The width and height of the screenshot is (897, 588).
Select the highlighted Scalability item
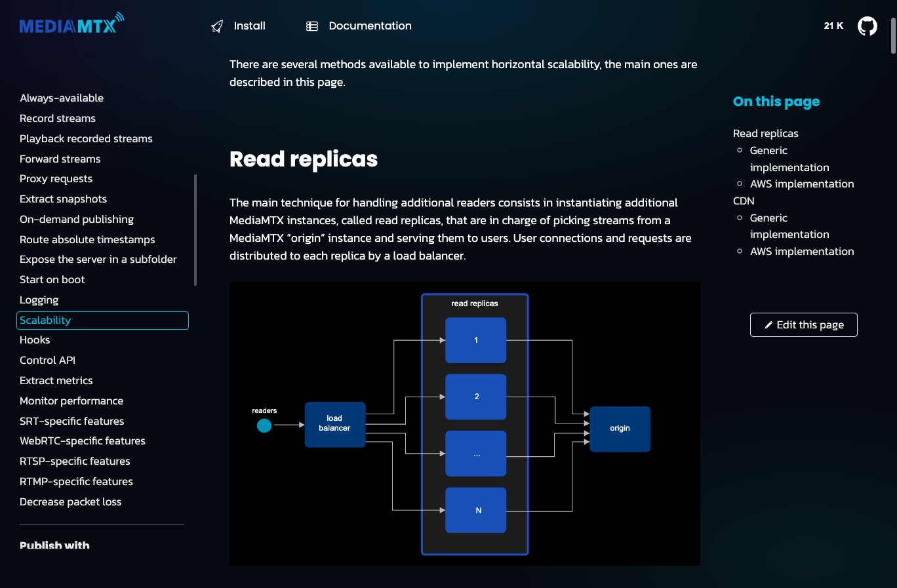coord(102,321)
